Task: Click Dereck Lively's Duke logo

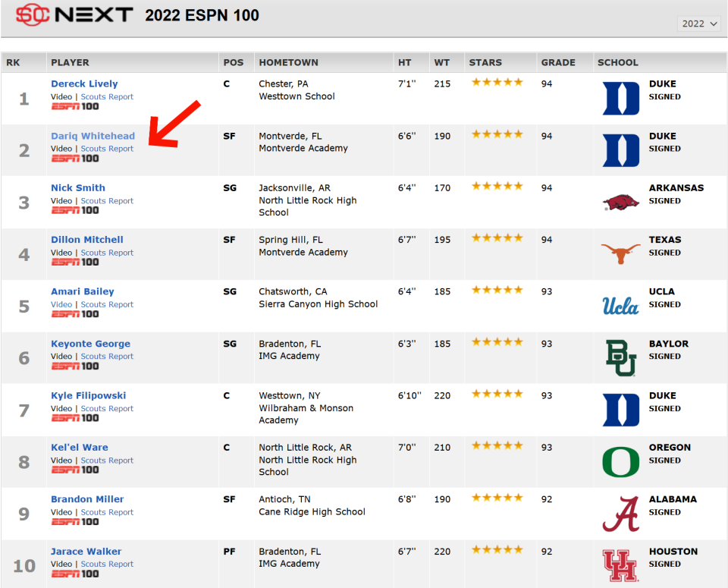Action: pos(620,99)
